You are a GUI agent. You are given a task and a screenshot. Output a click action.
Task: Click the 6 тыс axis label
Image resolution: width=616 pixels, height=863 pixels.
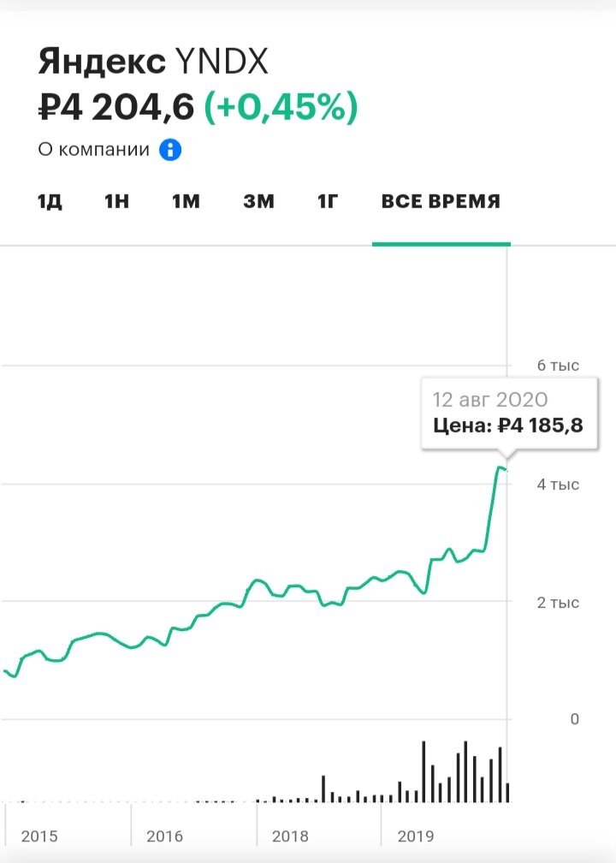558,366
